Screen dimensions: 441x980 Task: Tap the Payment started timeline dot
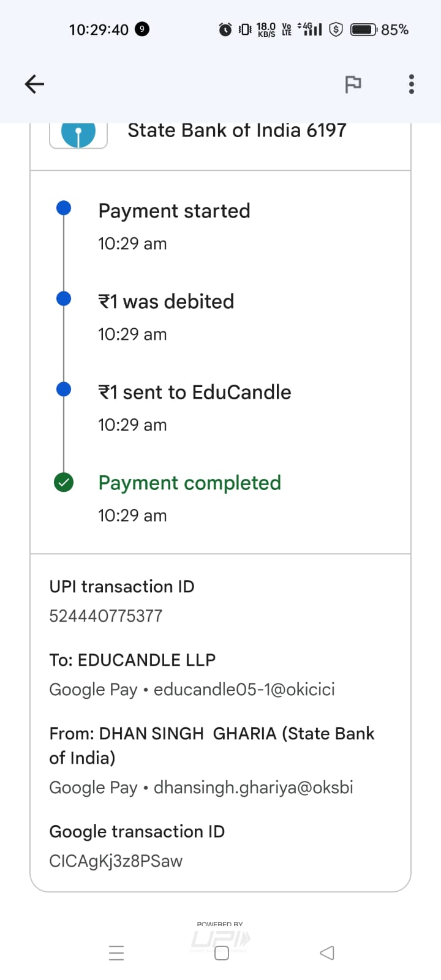click(x=64, y=208)
